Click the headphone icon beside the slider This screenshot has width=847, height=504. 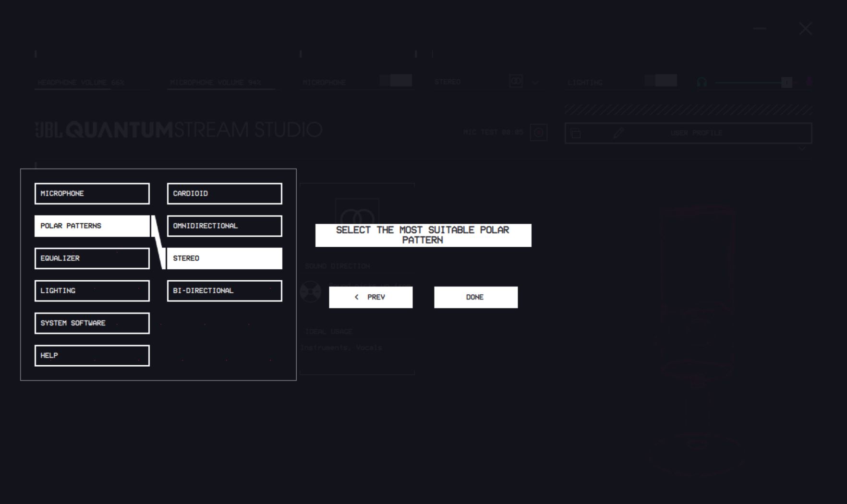point(702,83)
